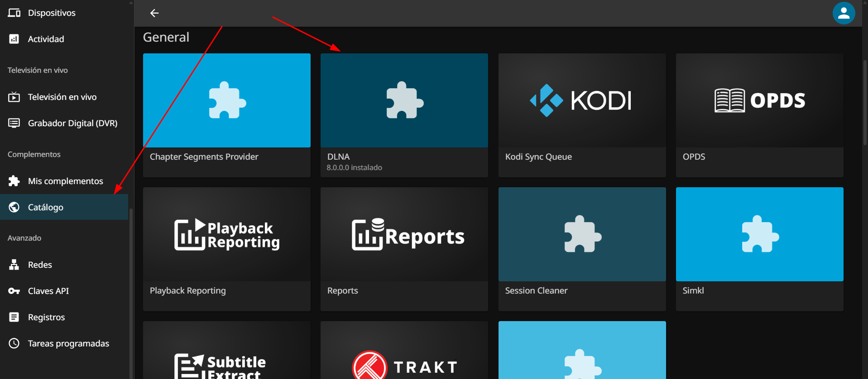868x379 pixels.
Task: Click the Grabador Digital (DVR) icon
Action: pos(14,123)
